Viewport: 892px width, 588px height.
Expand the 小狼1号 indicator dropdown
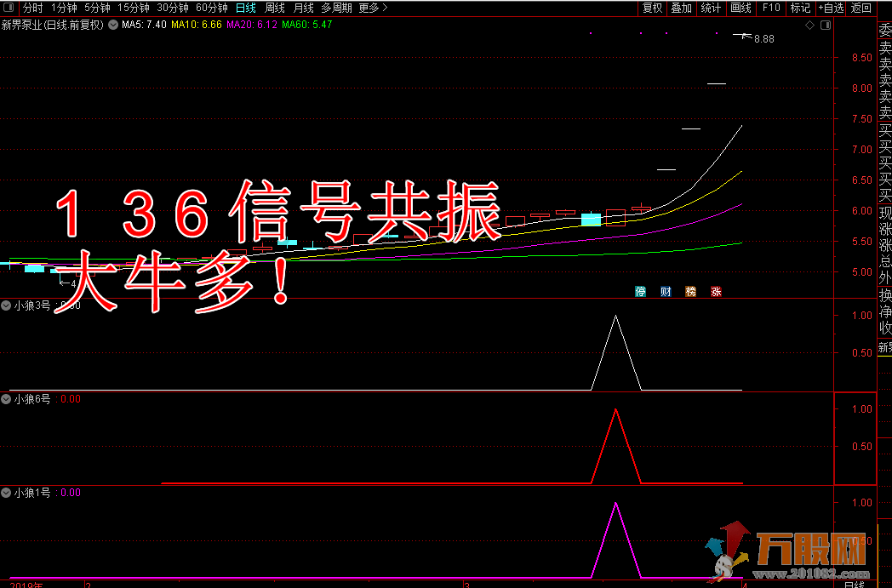tap(6, 493)
